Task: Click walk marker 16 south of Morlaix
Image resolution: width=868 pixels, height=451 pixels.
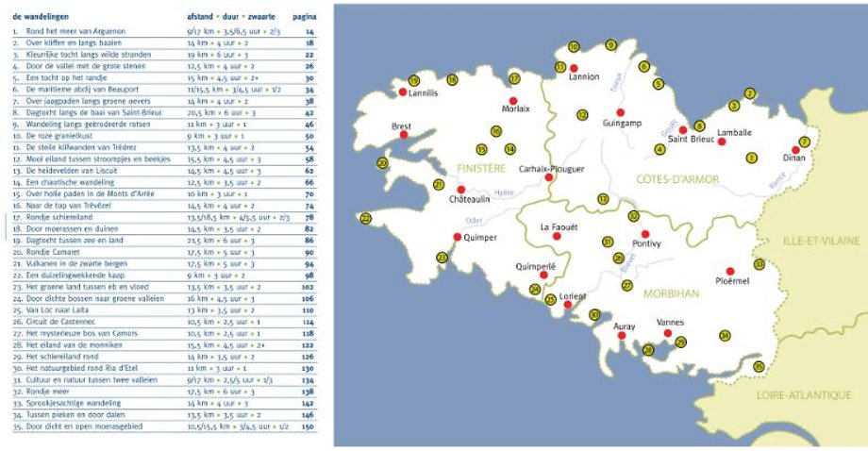Action: pyautogui.click(x=495, y=131)
